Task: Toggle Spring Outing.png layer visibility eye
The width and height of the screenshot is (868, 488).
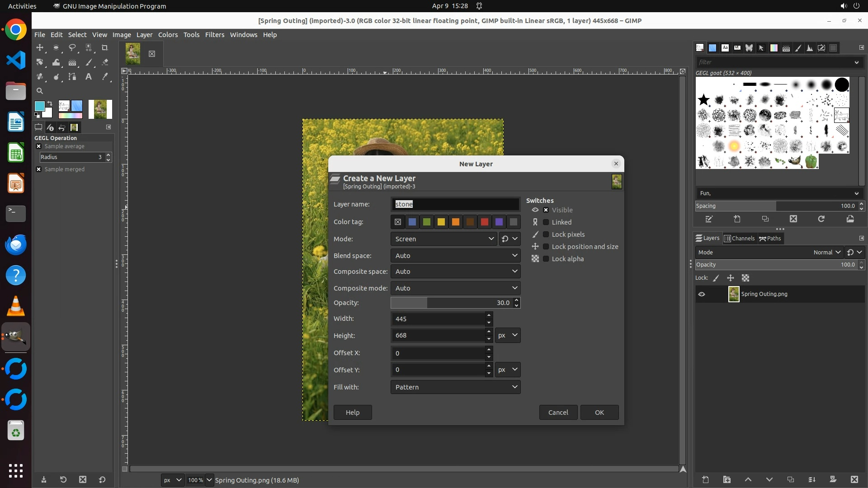Action: (702, 294)
